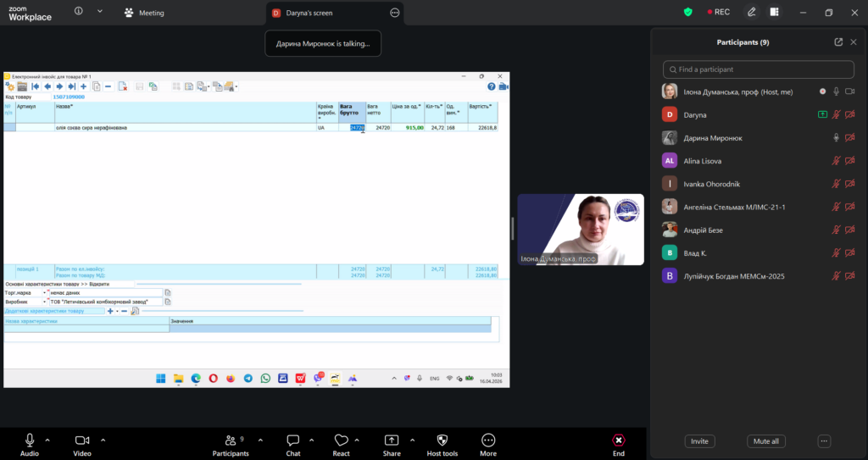
Task: Pop out the Participants panel
Action: pos(838,42)
